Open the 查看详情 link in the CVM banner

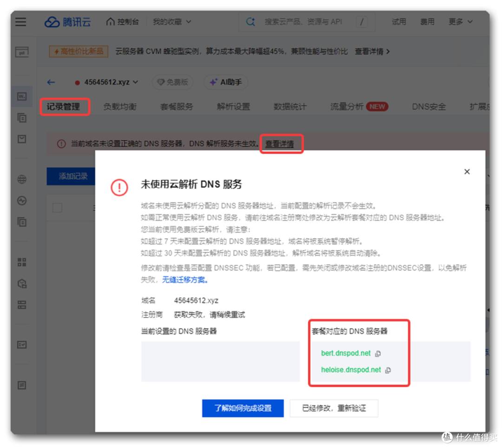pyautogui.click(x=372, y=51)
